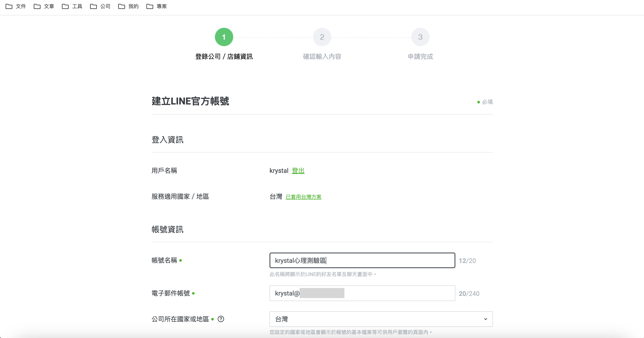644x338 pixels.
Task: Select step 2 circle 確認輸入內容
Action: (x=322, y=37)
